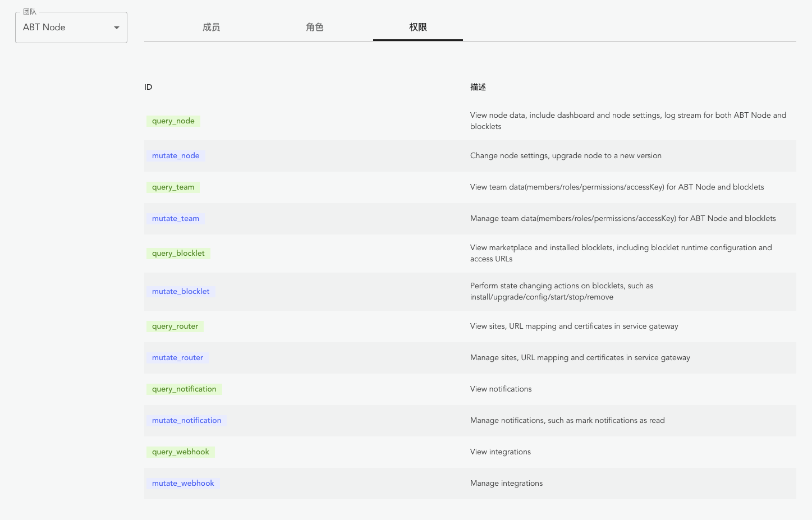This screenshot has height=520, width=812.
Task: Select the 权限 tab
Action: [x=418, y=27]
